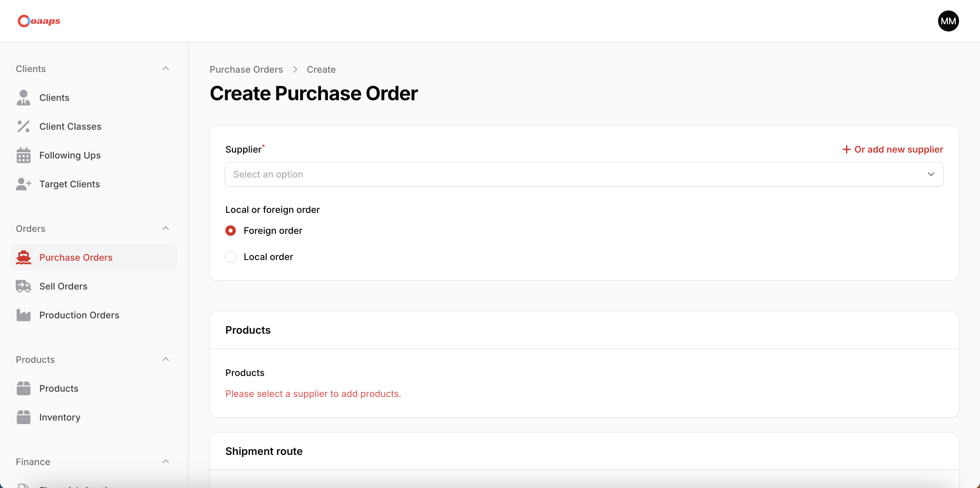
Task: Click the Clients person icon in sidebar
Action: click(x=23, y=98)
